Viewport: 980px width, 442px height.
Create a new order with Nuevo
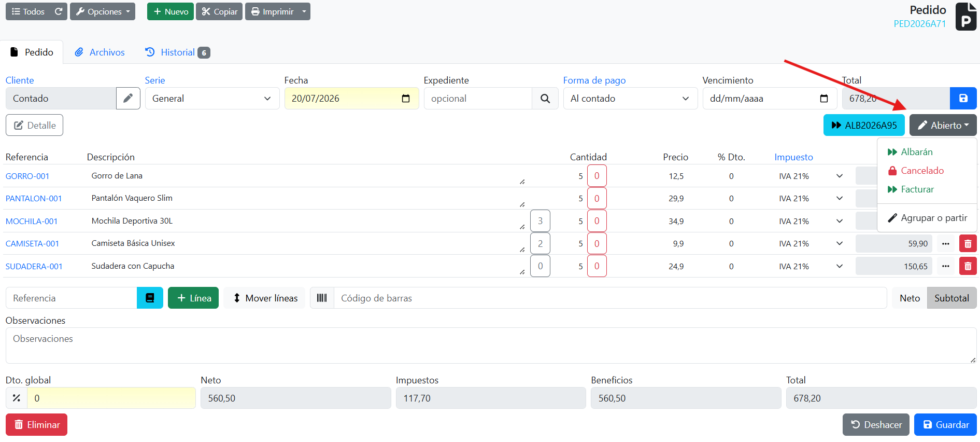click(171, 11)
